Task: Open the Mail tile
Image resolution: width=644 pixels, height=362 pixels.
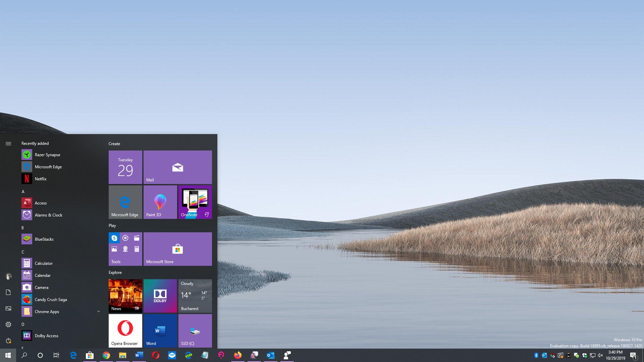Action: click(178, 167)
